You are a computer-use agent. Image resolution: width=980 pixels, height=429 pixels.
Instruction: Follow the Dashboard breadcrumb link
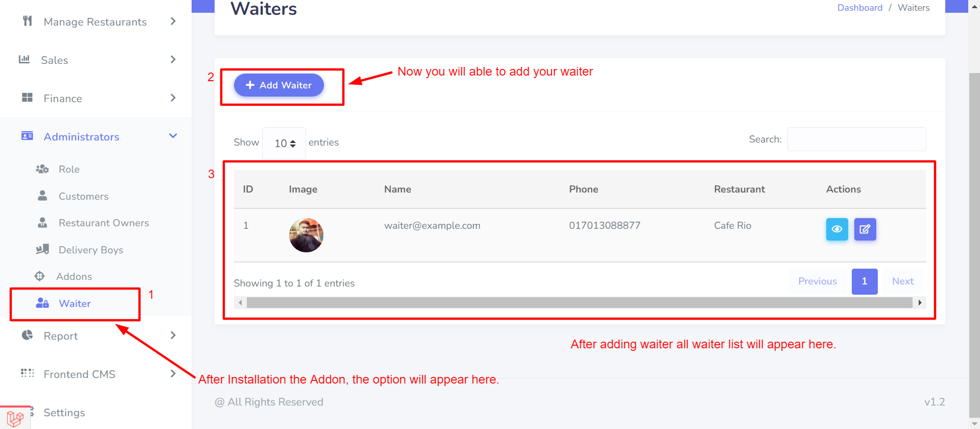(x=860, y=8)
